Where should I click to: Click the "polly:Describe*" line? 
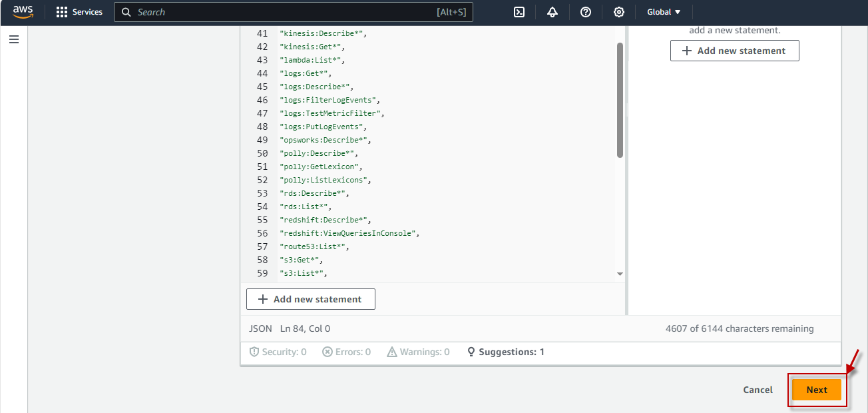tap(319, 153)
